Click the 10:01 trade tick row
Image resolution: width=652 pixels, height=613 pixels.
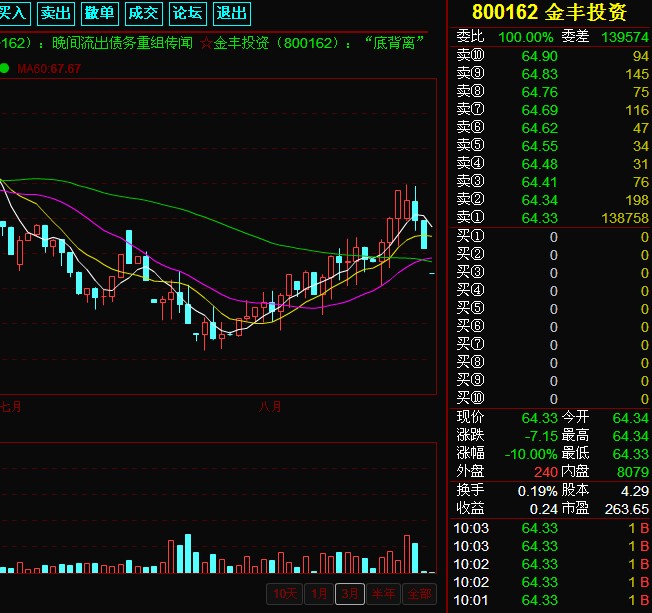551,600
